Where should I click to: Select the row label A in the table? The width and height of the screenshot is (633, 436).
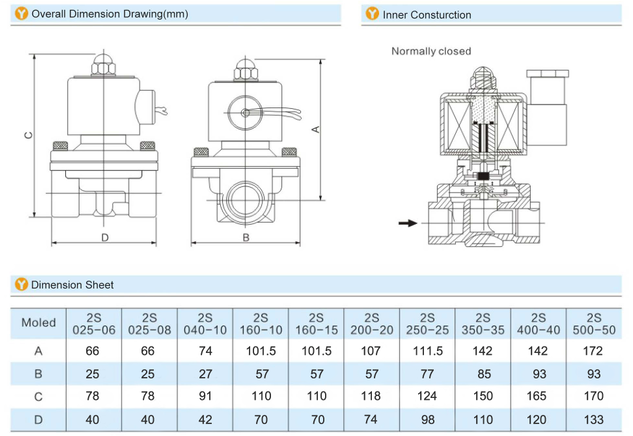tap(38, 351)
